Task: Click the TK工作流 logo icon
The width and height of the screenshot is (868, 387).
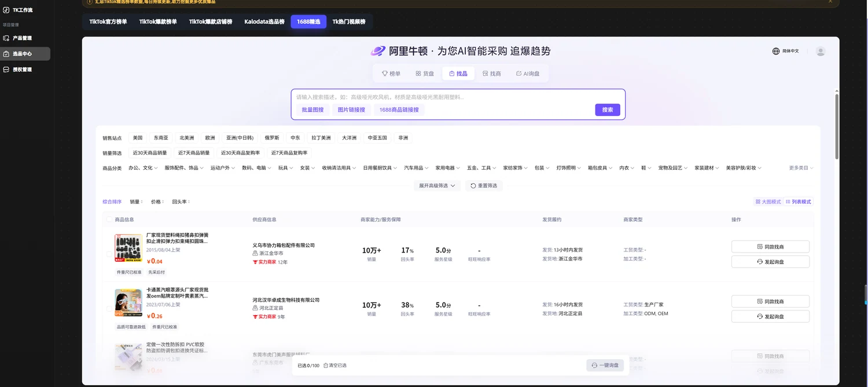Action: click(x=6, y=10)
